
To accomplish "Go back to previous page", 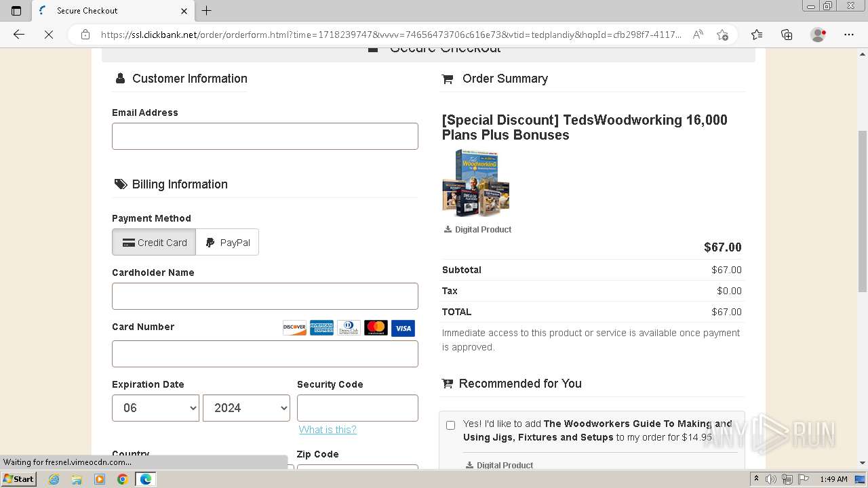I will [19, 35].
